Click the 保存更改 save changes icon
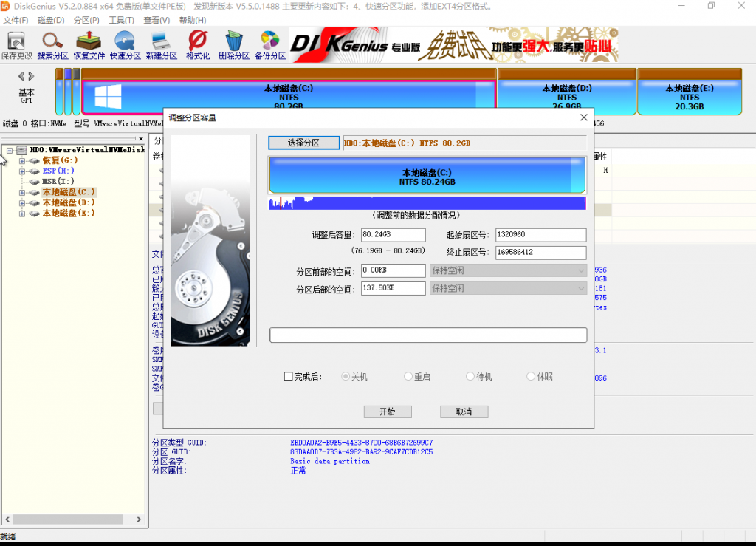Viewport: 756px width, 546px height. pos(16,44)
